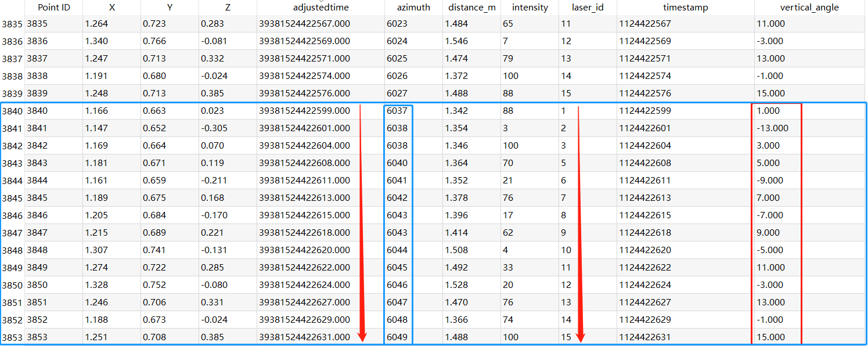This screenshot has height=346, width=868.
Task: Click the laser_id column header
Action: [587, 8]
